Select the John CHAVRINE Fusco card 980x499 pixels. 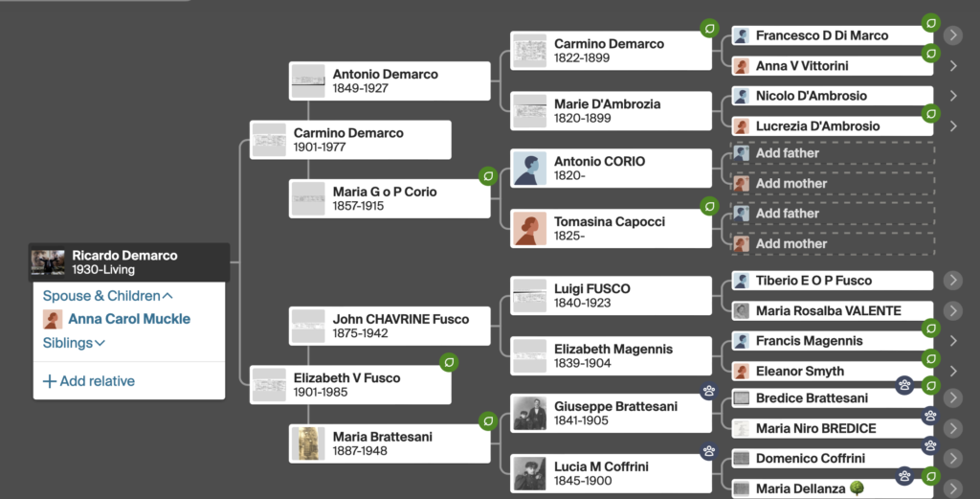pos(390,326)
